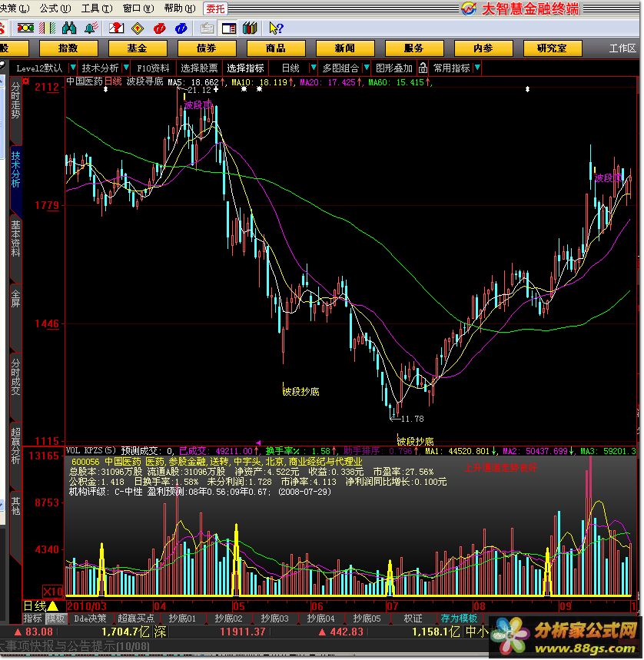Click the 债券 yellow button

206,48
